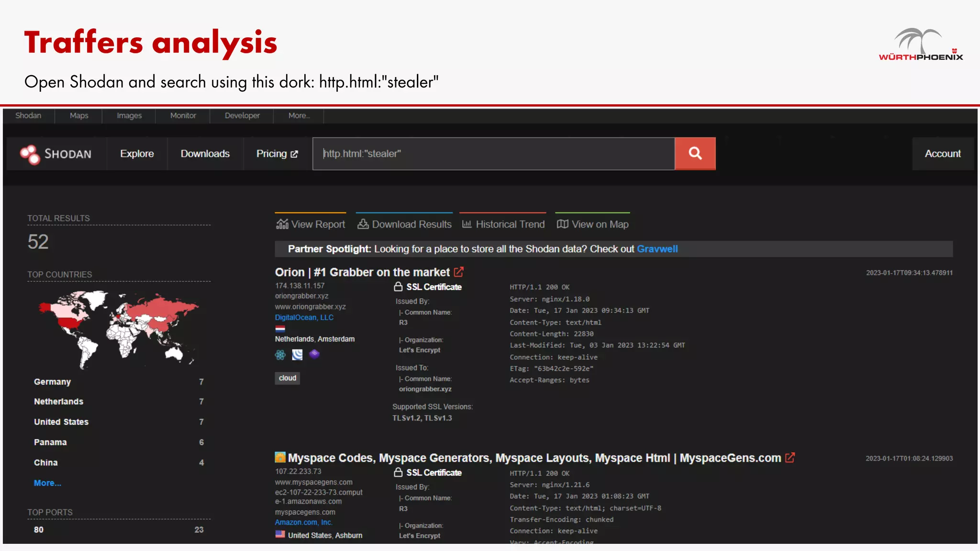
Task: Click the Netherlands flag icon
Action: click(x=280, y=329)
